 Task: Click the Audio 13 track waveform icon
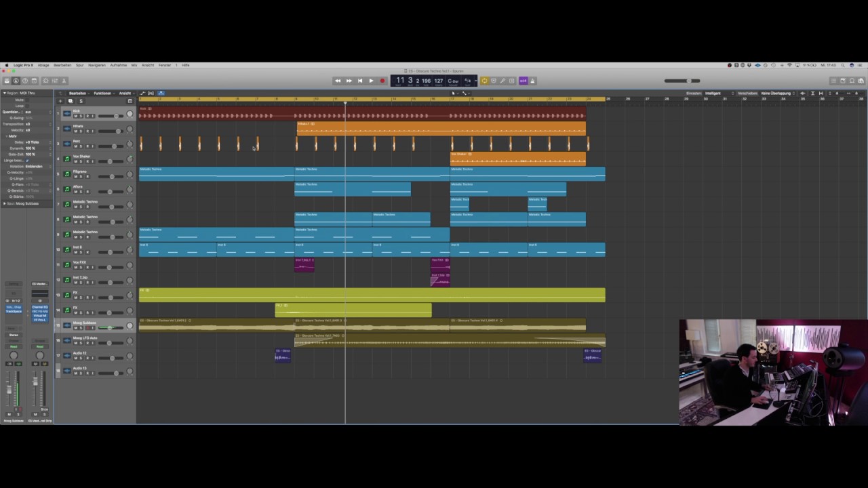pyautogui.click(x=67, y=370)
